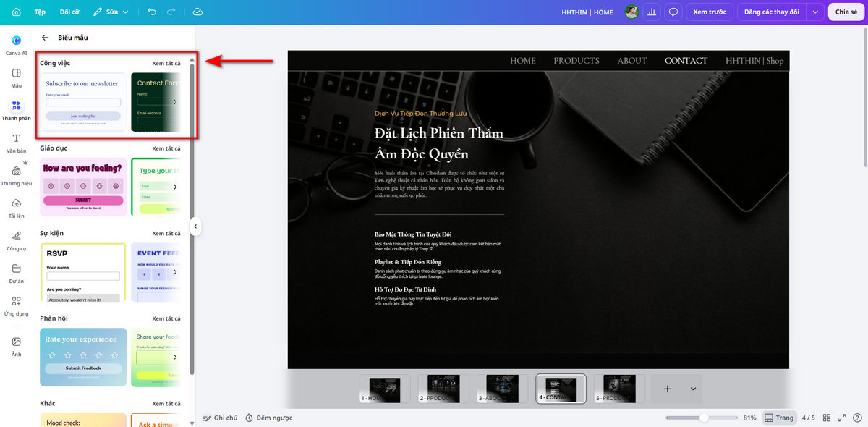Choose How are you feeling form
Image resolution: width=868 pixels, height=427 pixels.
tap(83, 187)
